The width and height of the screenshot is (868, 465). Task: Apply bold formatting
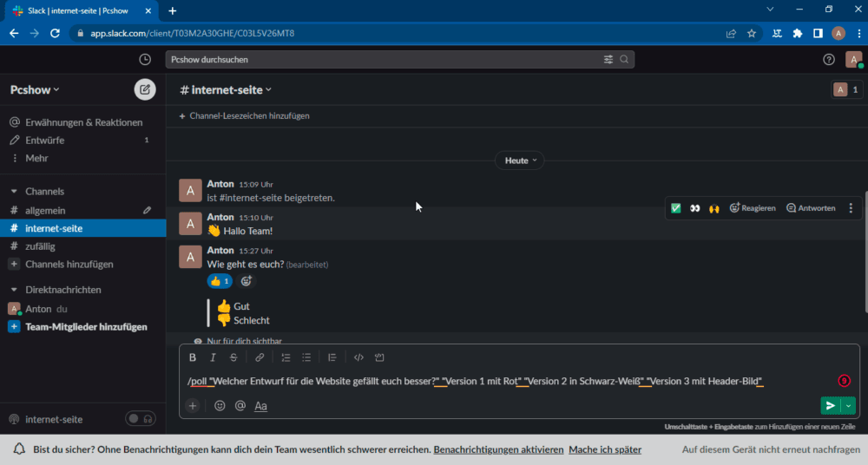[192, 357]
